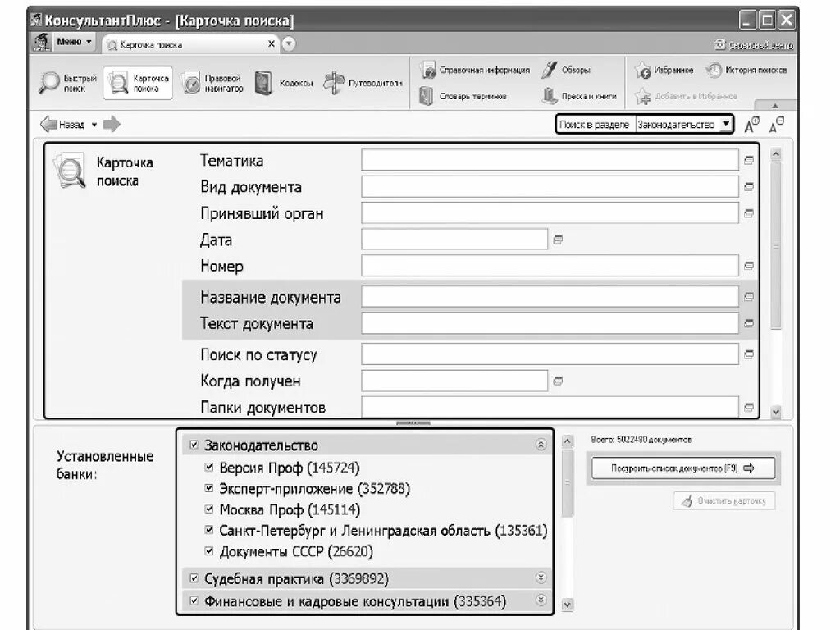Click into Номер input field
The height and width of the screenshot is (630, 840).
[x=550, y=266]
